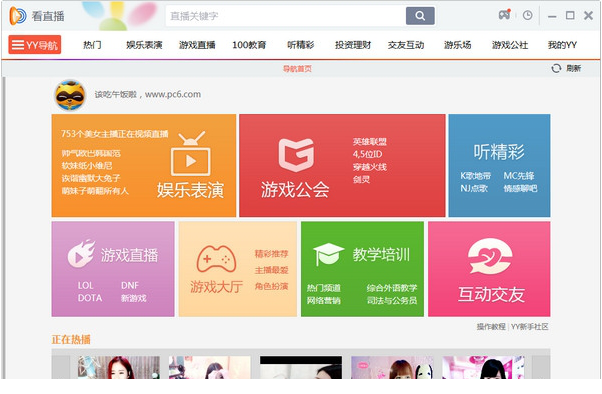Open the LOL link on 游戏直播 tile

pyautogui.click(x=85, y=285)
